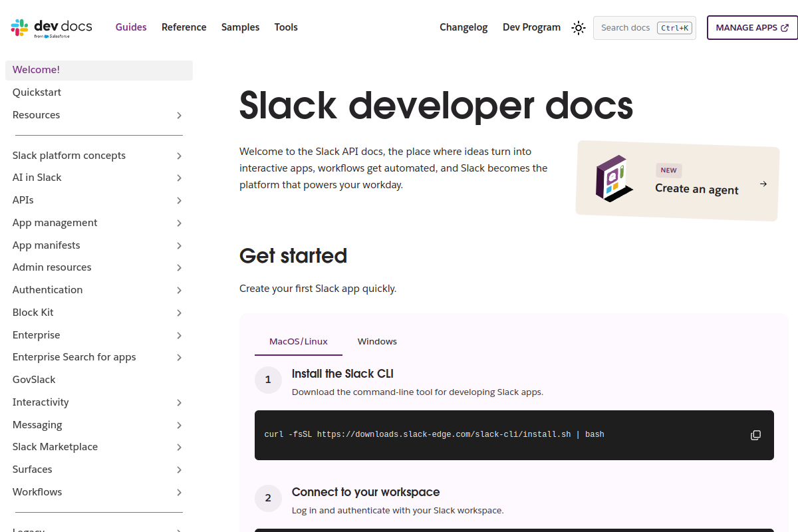Open the Tools menu
Viewport: 798px width, 532px height.
point(286,27)
